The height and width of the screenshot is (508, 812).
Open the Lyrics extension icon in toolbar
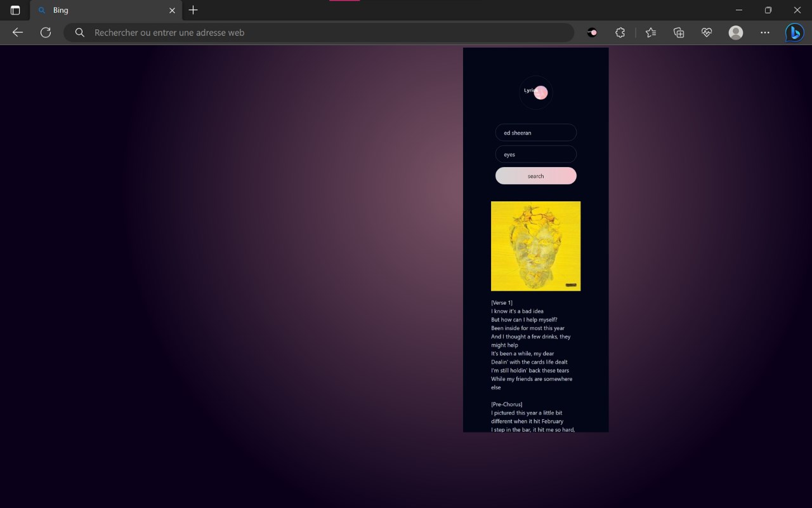pyautogui.click(x=593, y=32)
